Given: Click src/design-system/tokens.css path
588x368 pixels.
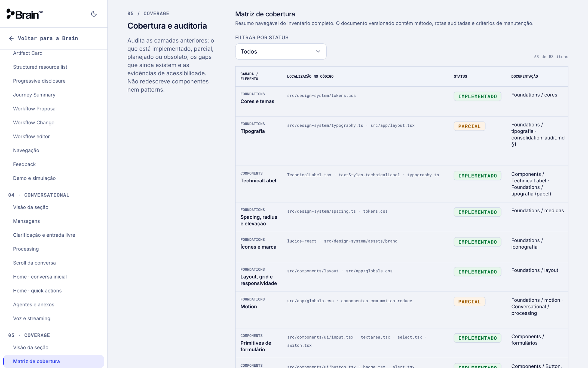Looking at the screenshot, I should click(x=321, y=96).
